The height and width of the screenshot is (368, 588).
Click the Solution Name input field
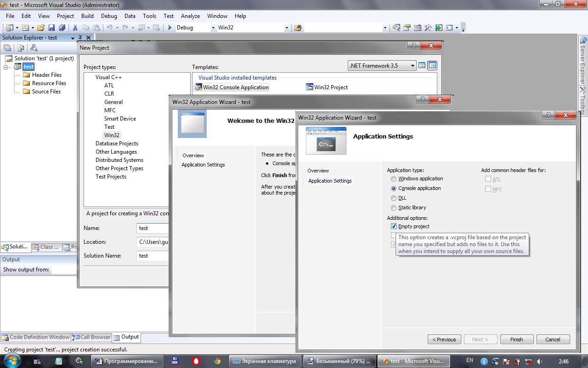[153, 256]
